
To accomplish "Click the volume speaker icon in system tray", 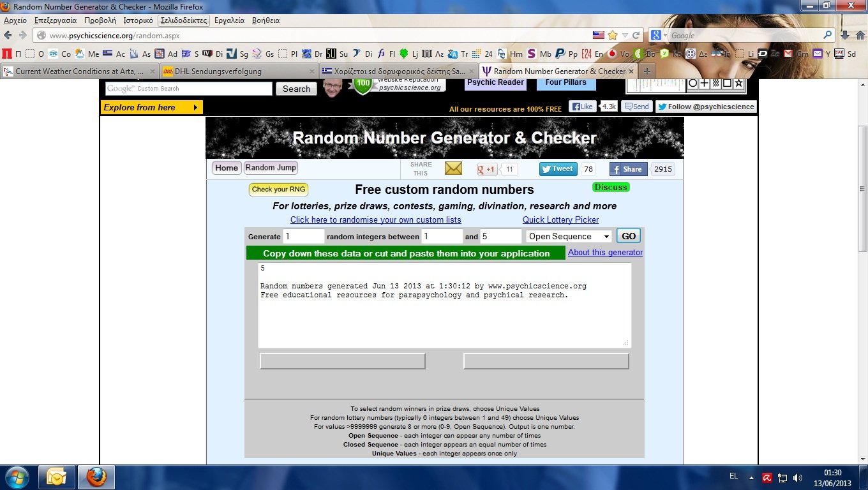I will click(x=798, y=477).
